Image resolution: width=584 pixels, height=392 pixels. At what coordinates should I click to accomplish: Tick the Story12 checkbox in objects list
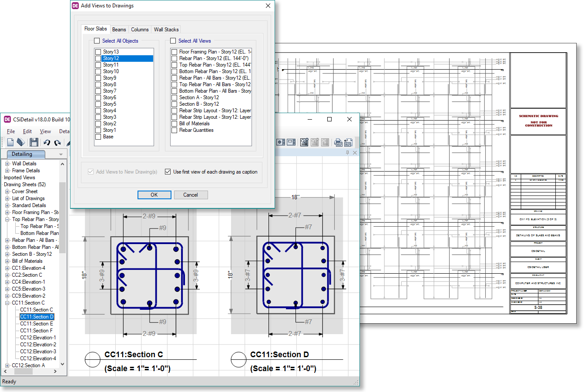coord(98,58)
